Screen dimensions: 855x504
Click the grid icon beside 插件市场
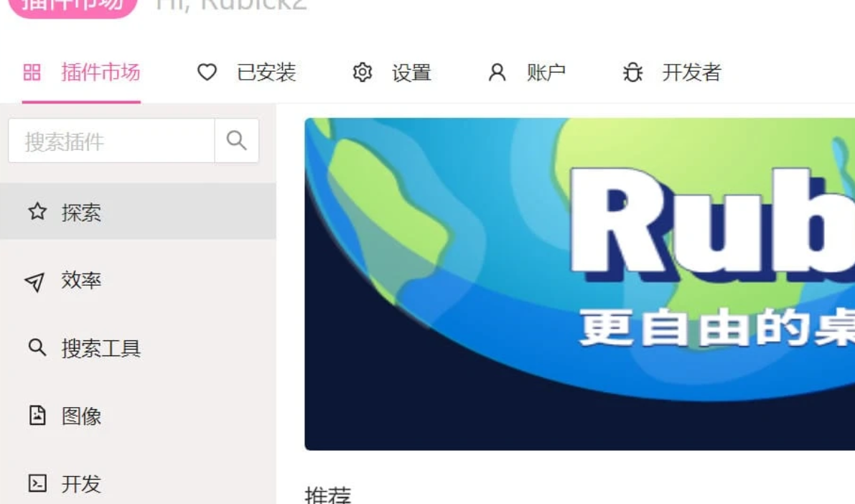point(32,72)
